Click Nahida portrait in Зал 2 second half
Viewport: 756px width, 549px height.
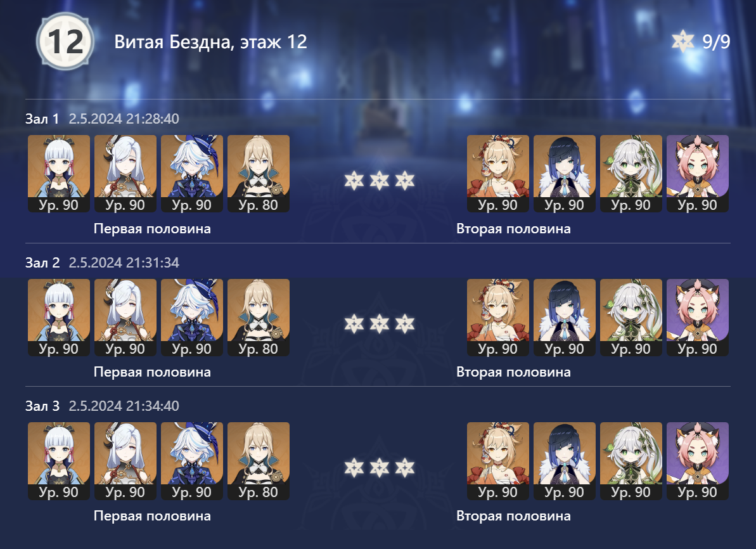point(631,318)
